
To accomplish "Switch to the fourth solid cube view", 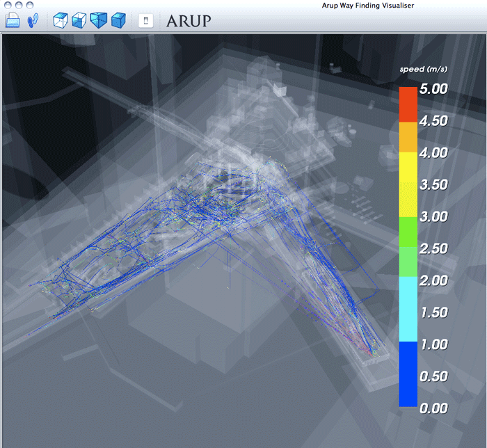I will click(x=118, y=20).
